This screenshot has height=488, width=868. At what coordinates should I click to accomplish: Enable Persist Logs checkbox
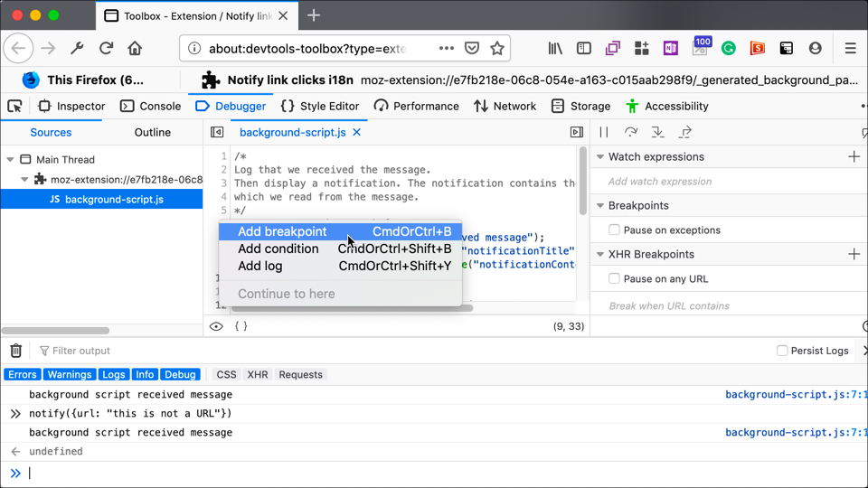(782, 351)
